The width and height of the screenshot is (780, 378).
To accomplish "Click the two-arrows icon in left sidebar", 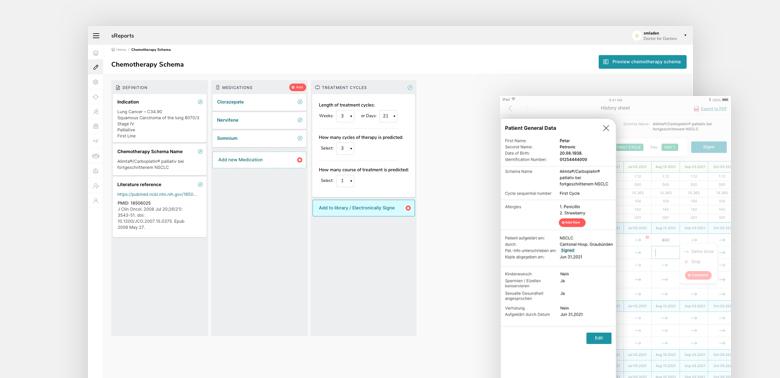I will [96, 141].
